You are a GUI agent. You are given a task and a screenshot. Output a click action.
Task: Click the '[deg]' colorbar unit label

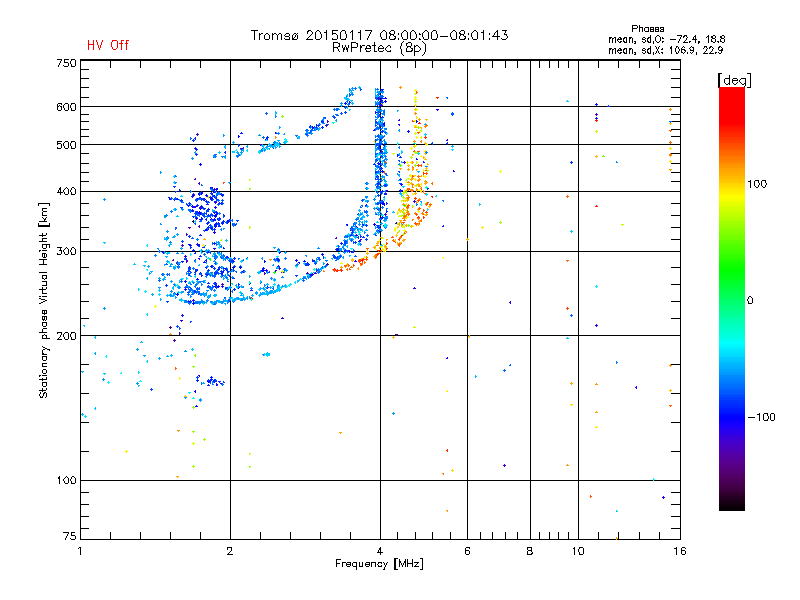click(734, 80)
